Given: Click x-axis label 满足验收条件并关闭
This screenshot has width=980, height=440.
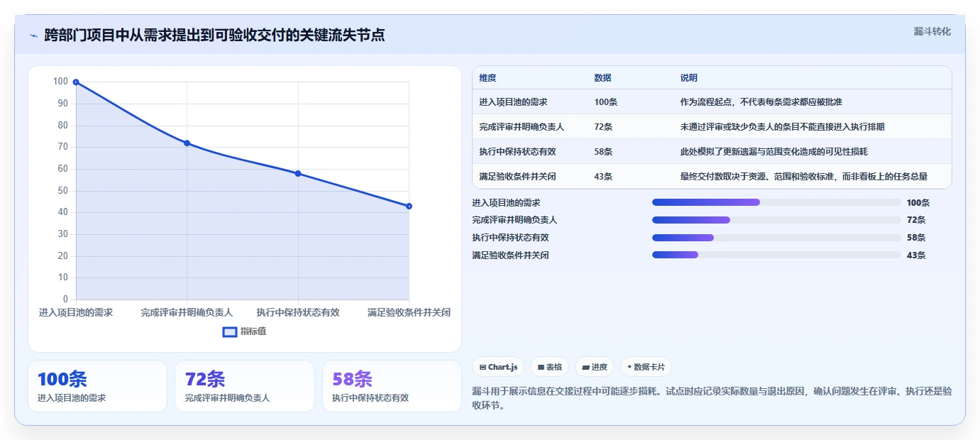Looking at the screenshot, I should (409, 312).
